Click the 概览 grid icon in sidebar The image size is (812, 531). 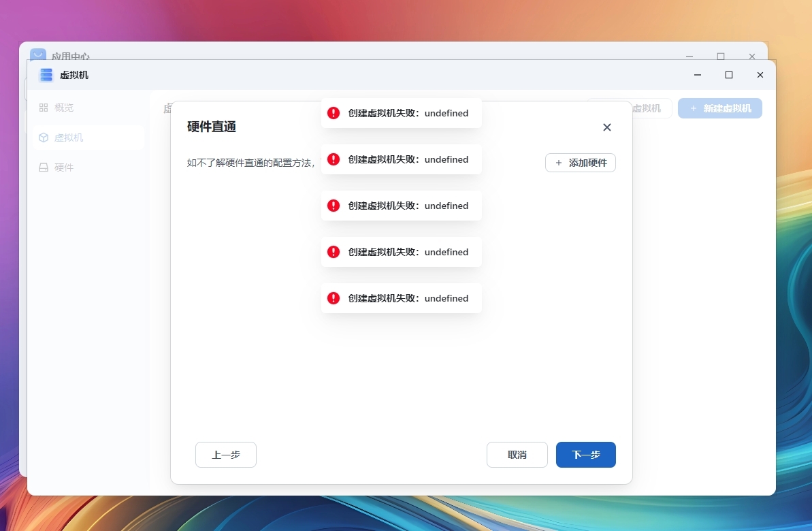click(44, 108)
